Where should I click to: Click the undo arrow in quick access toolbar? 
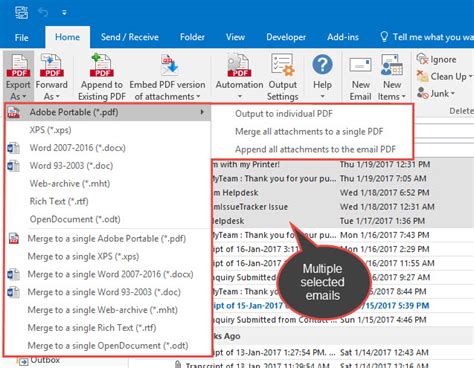(43, 12)
